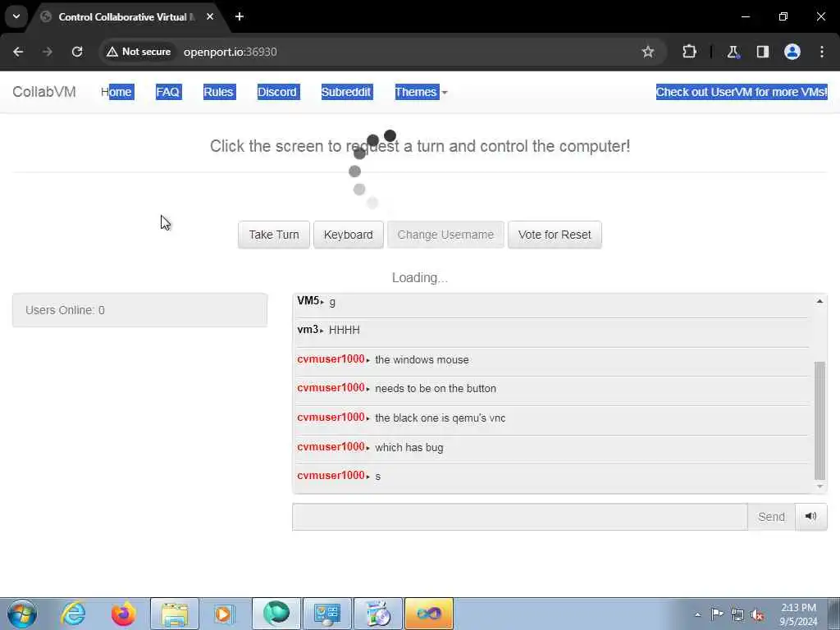The width and height of the screenshot is (840, 630).
Task: Open a new browser tab
Action: click(x=240, y=16)
